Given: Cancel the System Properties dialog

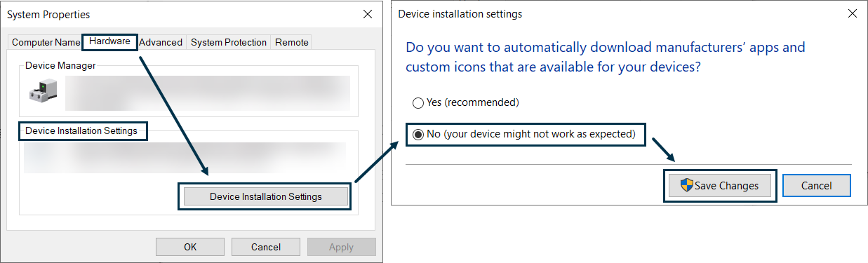Looking at the screenshot, I should (x=266, y=247).
